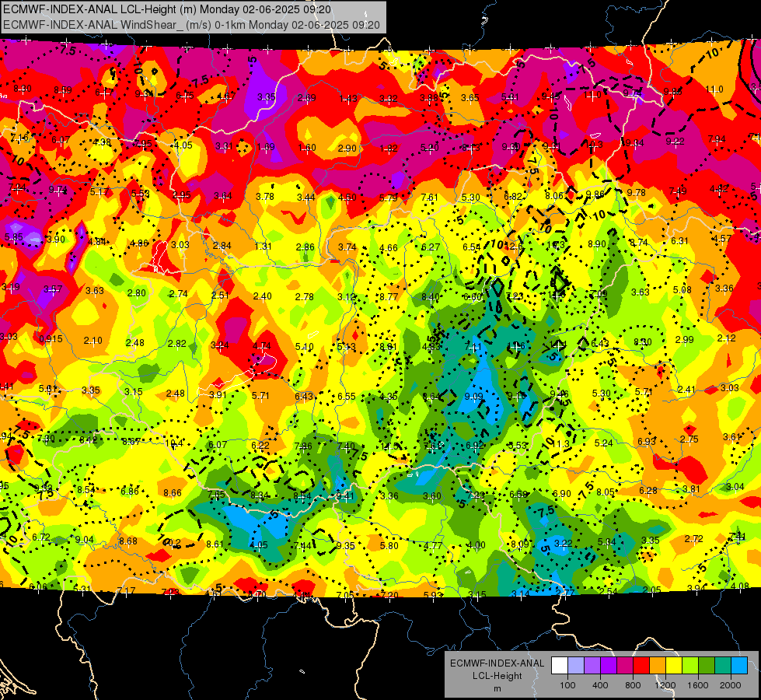Click the wind shear value 2.72
Screen dimensions: 761x700
(x=694, y=539)
